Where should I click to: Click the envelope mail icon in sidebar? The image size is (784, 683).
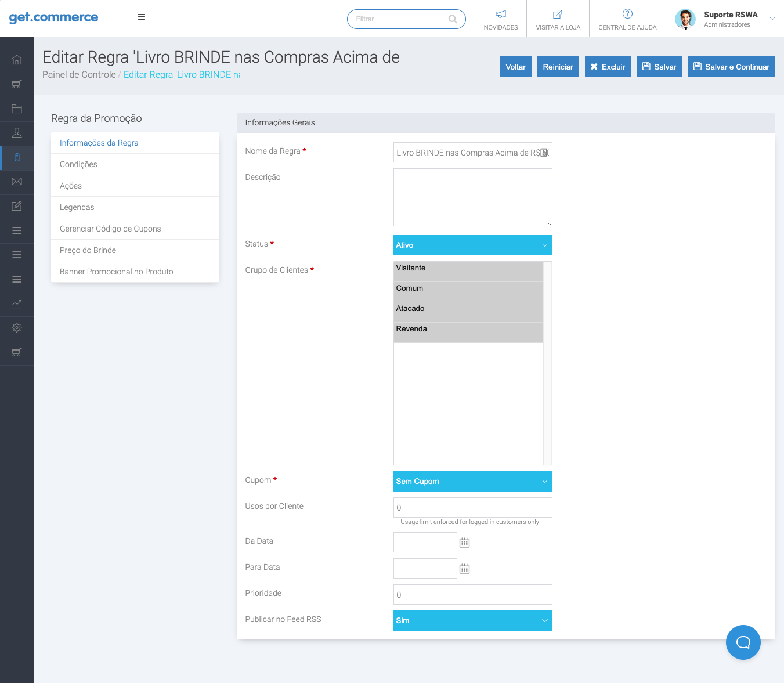(17, 182)
